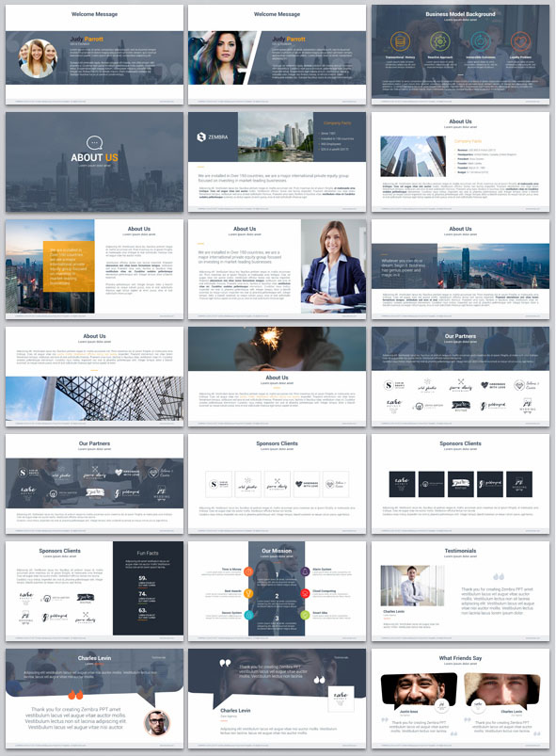Viewport: 556px width, 756px height.
Task: Open About Us slide with orange text box
Action: 94,269
